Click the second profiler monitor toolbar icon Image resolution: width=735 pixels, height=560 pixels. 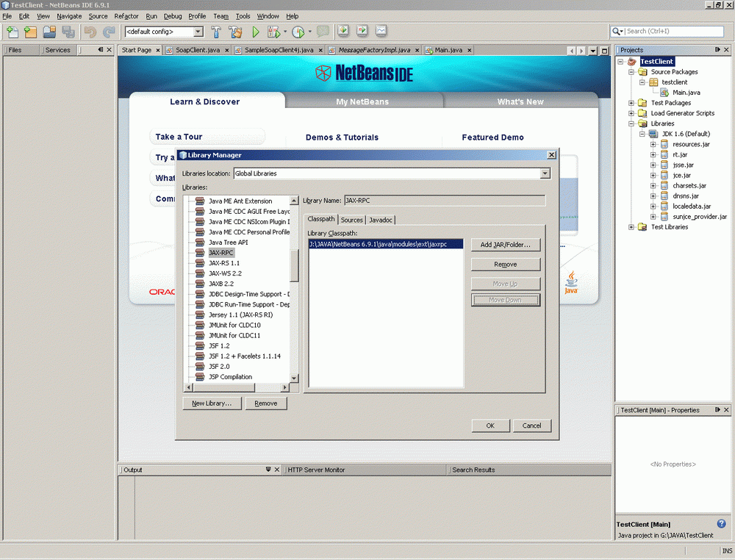coord(362,31)
